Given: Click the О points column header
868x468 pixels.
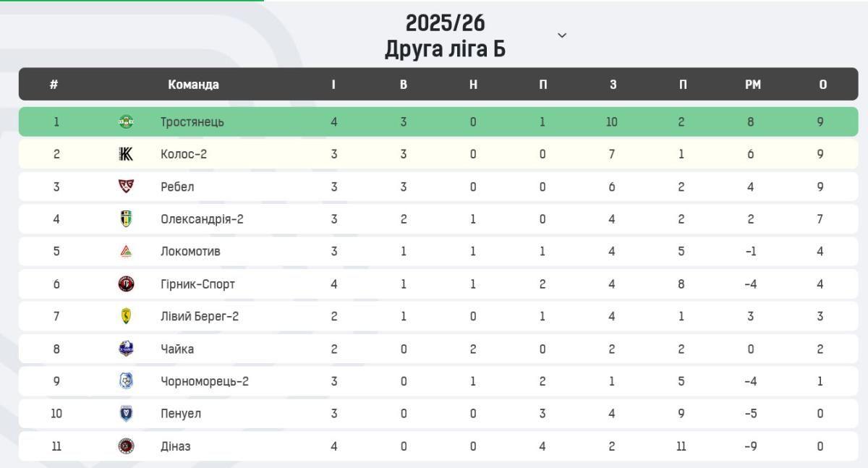Looking at the screenshot, I should point(823,84).
